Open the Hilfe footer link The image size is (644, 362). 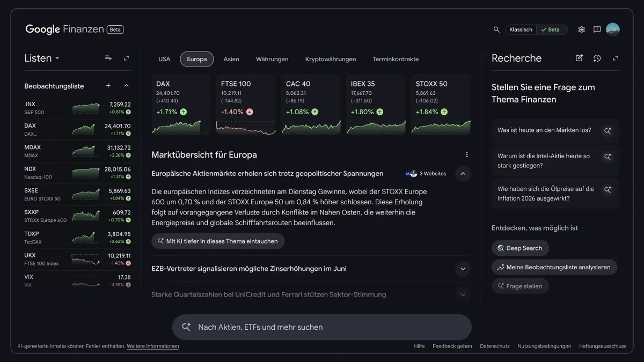point(419,346)
